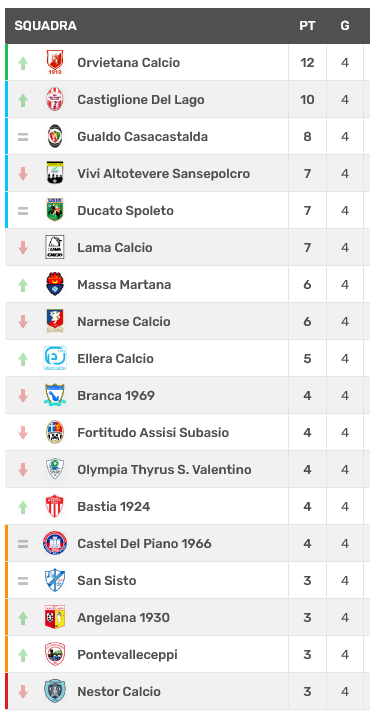
Task: Click the Ellera Calcio blue logo
Action: tap(55, 358)
